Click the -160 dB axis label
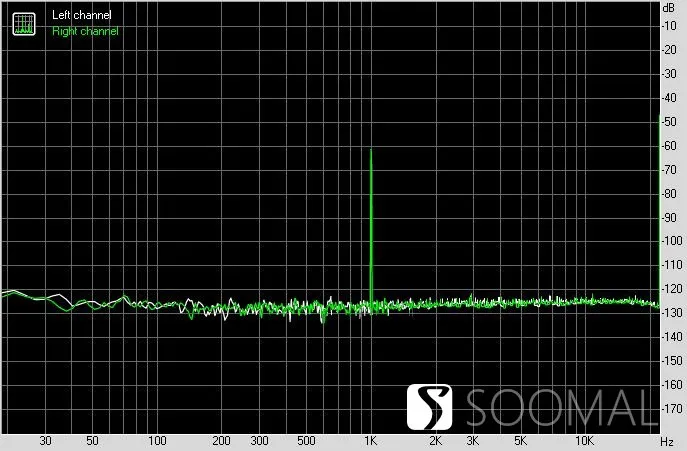687x451 pixels. (x=671, y=385)
